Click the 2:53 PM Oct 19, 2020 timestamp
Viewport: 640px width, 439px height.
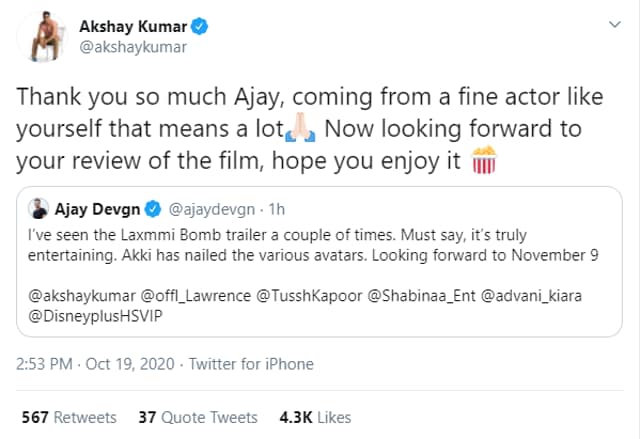pyautogui.click(x=95, y=364)
